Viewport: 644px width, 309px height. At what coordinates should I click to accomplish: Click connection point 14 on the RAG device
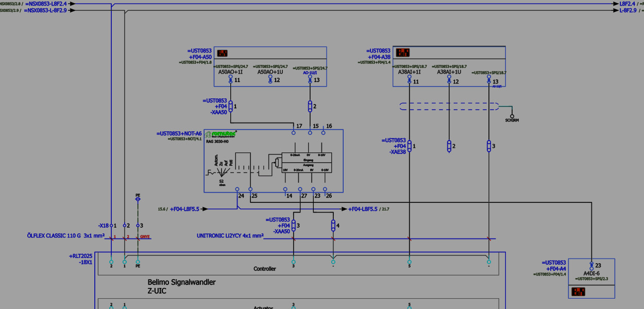point(286,190)
